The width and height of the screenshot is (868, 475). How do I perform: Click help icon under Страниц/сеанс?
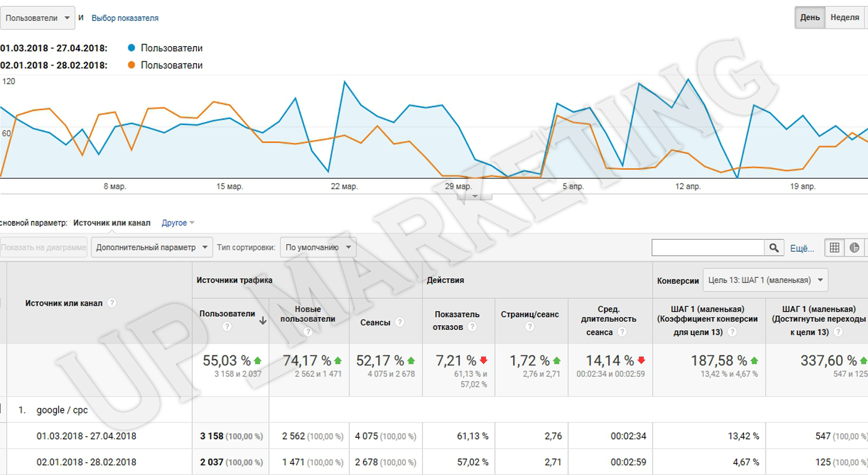click(529, 327)
